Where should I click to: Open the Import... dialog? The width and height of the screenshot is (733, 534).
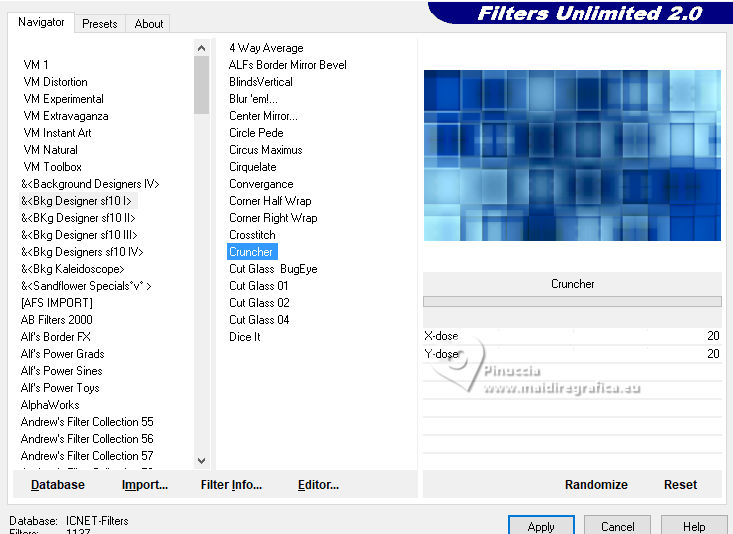coord(144,484)
